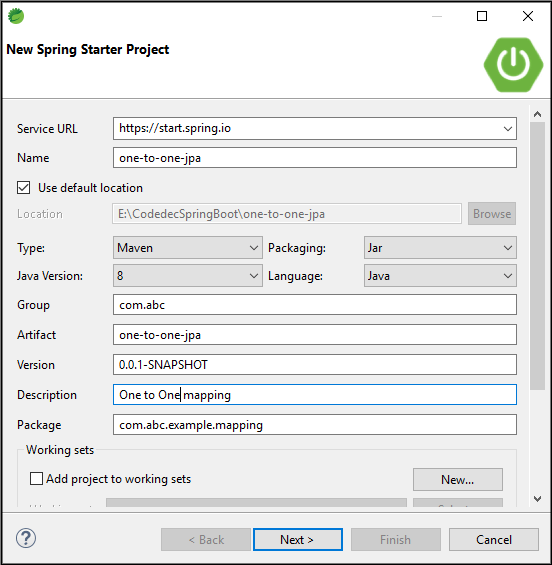Viewport: 552px width, 565px height.
Task: Click into the Package text field
Action: tap(315, 425)
